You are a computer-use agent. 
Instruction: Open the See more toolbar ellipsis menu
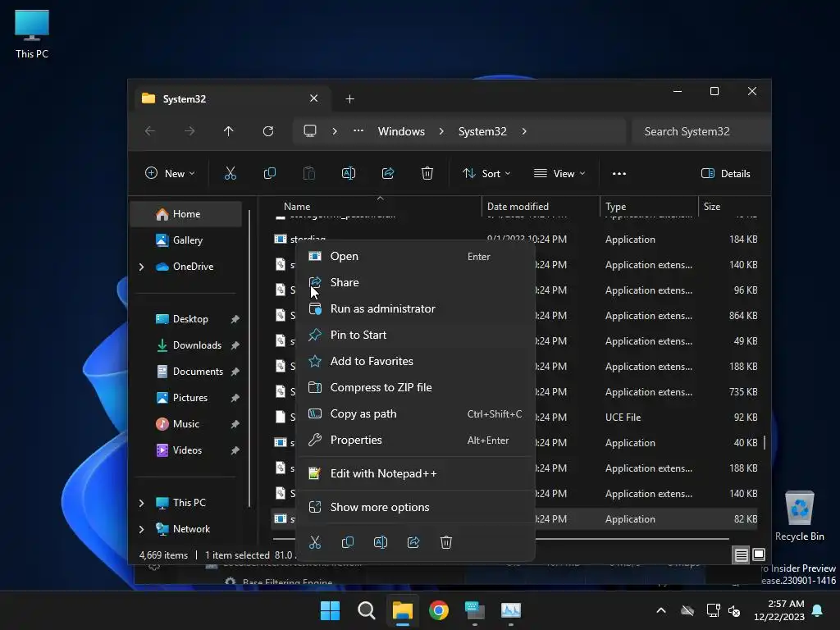pos(619,174)
